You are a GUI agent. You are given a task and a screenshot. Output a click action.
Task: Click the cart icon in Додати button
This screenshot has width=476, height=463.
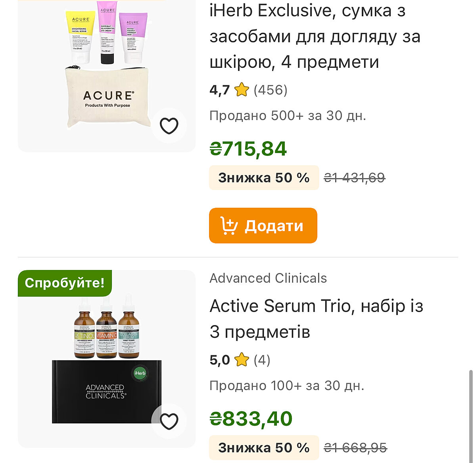point(229,226)
